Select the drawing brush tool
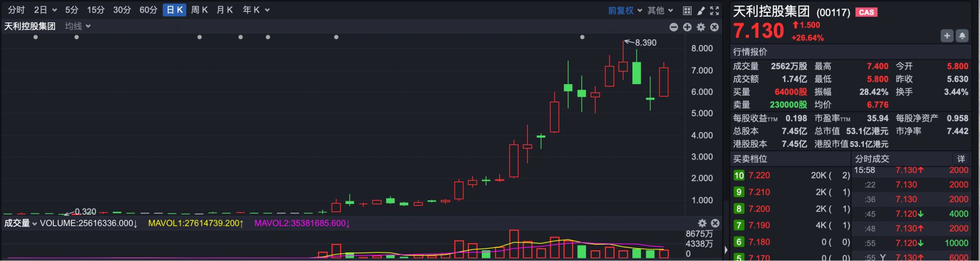The height and width of the screenshot is (261, 980). click(701, 10)
